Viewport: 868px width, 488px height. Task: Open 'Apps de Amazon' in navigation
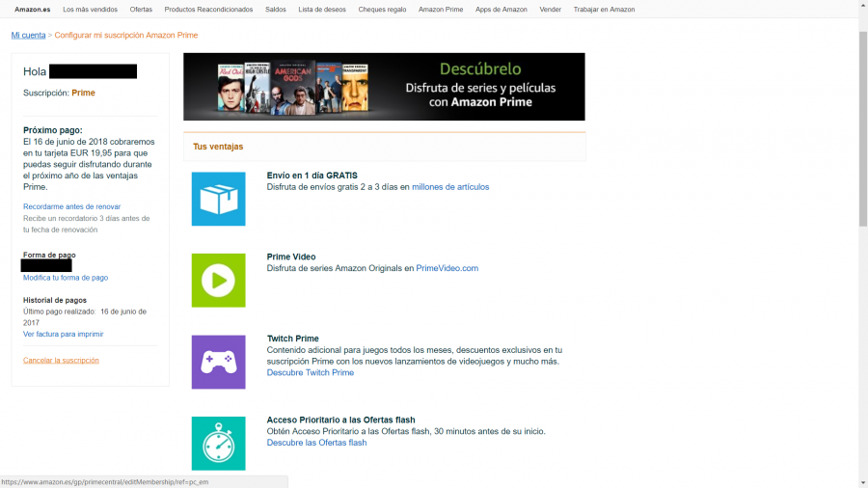click(x=502, y=10)
